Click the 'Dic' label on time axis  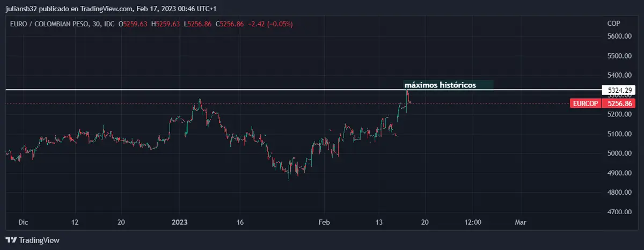coord(23,222)
